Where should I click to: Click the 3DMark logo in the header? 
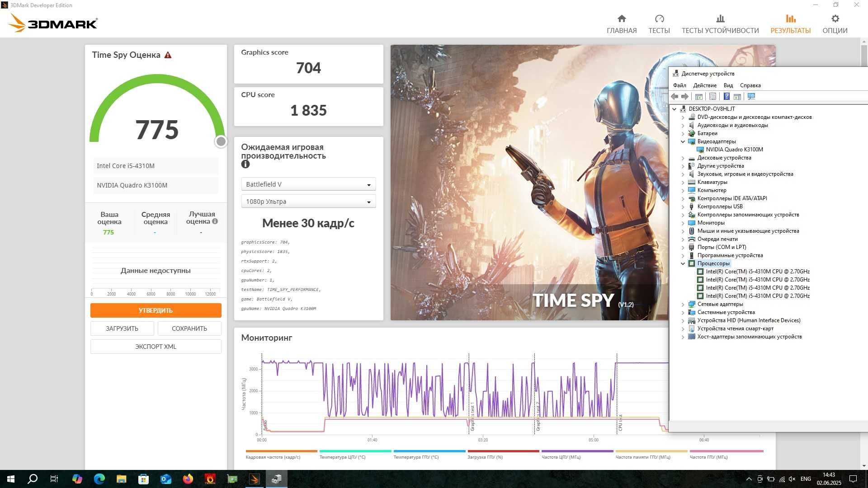pos(53,23)
